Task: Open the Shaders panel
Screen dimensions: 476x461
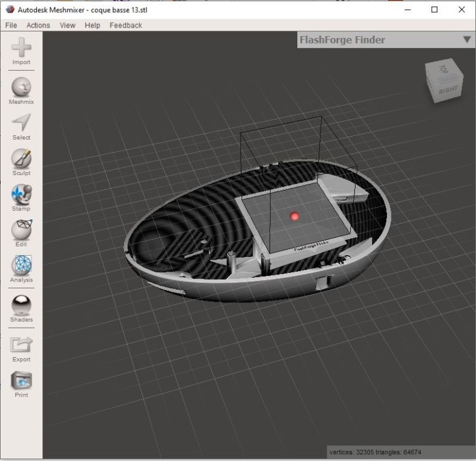Action: [x=21, y=305]
